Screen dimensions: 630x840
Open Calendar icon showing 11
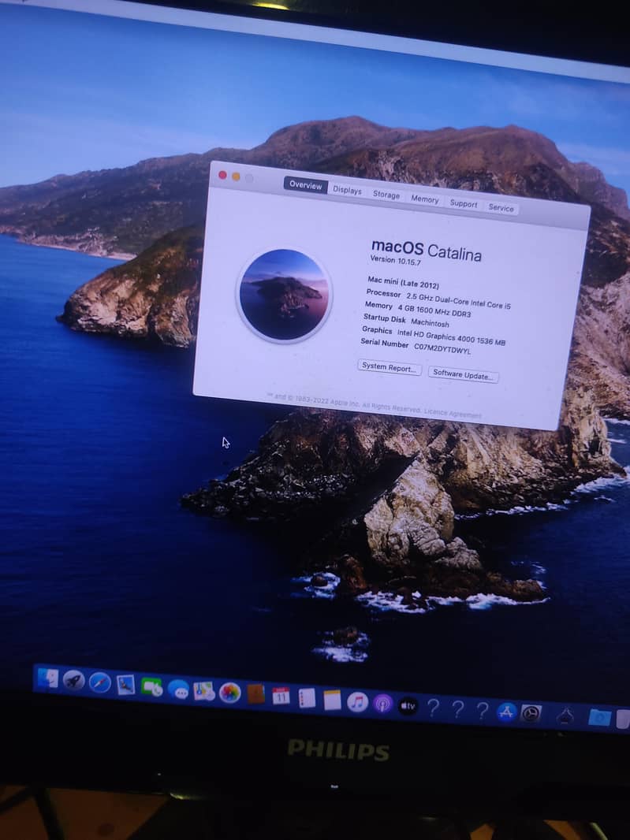[x=281, y=696]
